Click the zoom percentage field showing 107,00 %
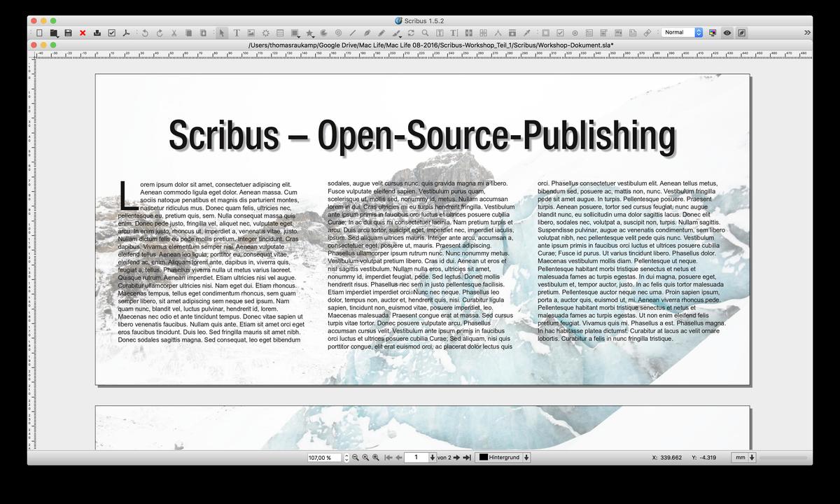 325,457
